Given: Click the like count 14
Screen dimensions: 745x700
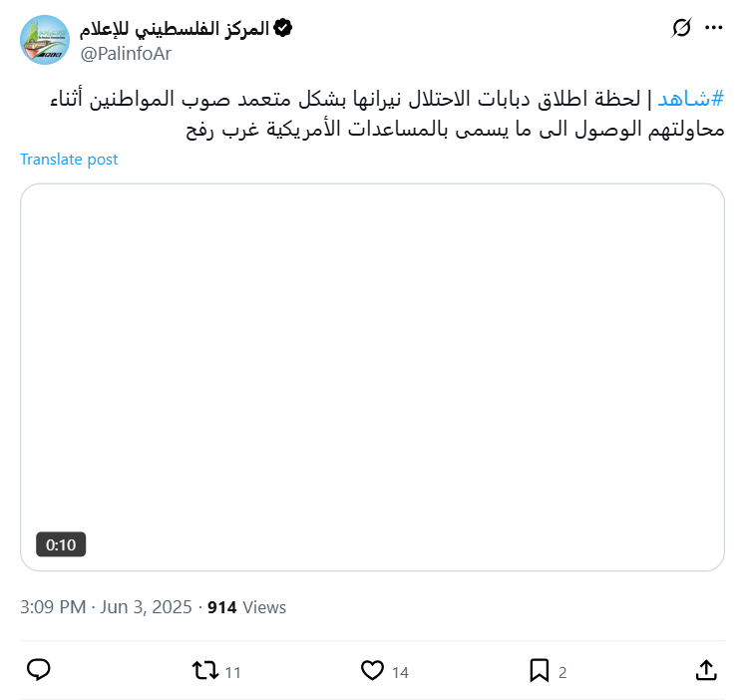Looking at the screenshot, I should (x=400, y=673).
